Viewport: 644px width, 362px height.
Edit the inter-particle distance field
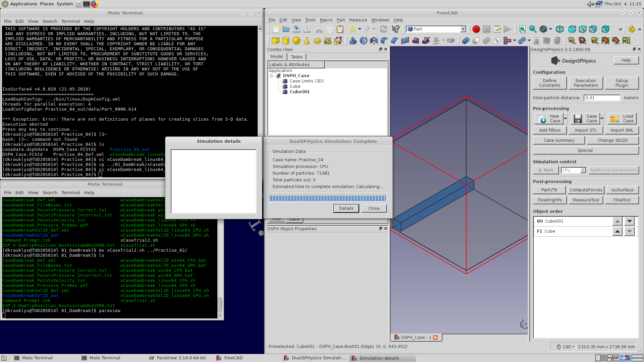point(602,98)
